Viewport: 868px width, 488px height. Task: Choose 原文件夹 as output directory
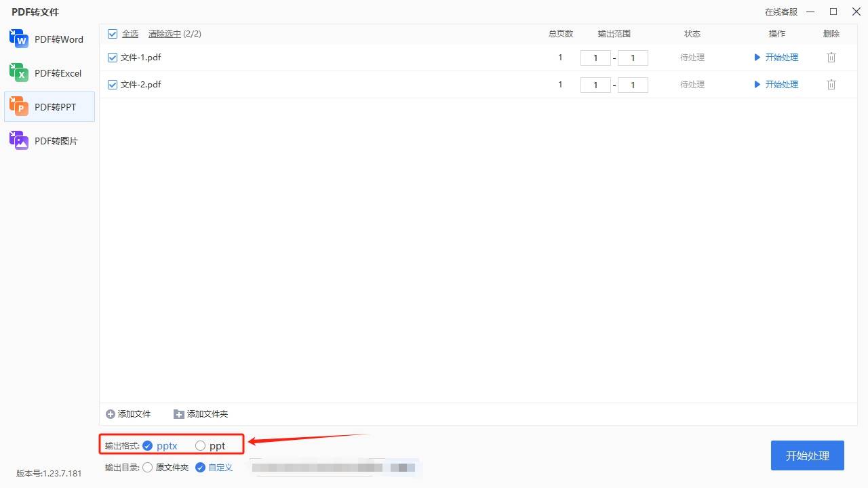pos(147,467)
